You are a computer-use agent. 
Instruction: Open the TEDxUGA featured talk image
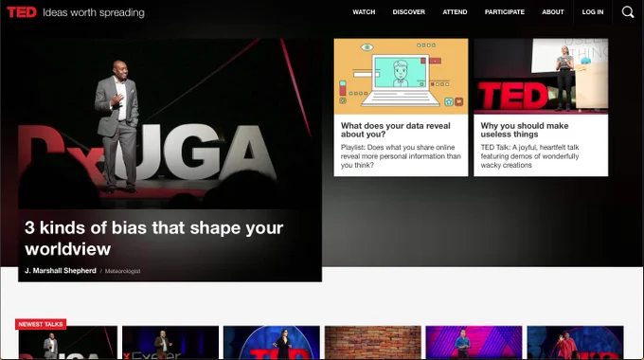pos(170,124)
